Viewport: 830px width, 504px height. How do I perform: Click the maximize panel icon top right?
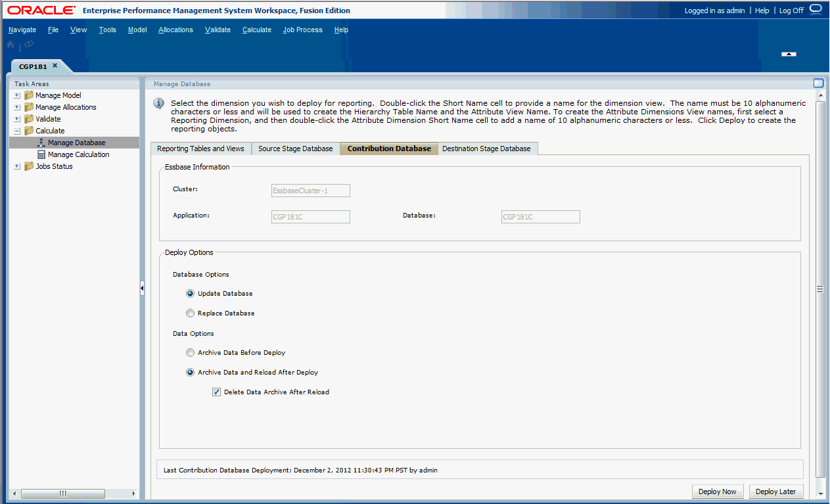pyautogui.click(x=818, y=83)
